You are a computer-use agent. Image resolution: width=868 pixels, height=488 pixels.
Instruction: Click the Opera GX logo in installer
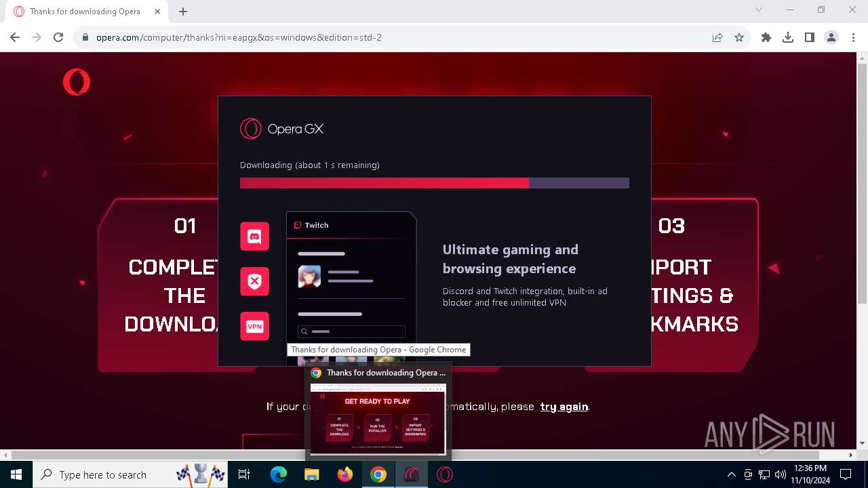281,129
